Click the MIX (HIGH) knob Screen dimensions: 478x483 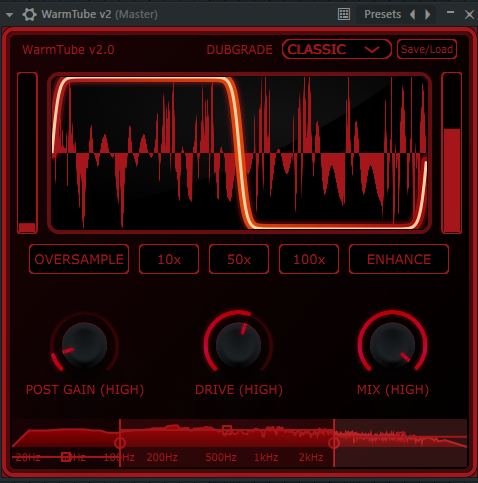tap(392, 345)
